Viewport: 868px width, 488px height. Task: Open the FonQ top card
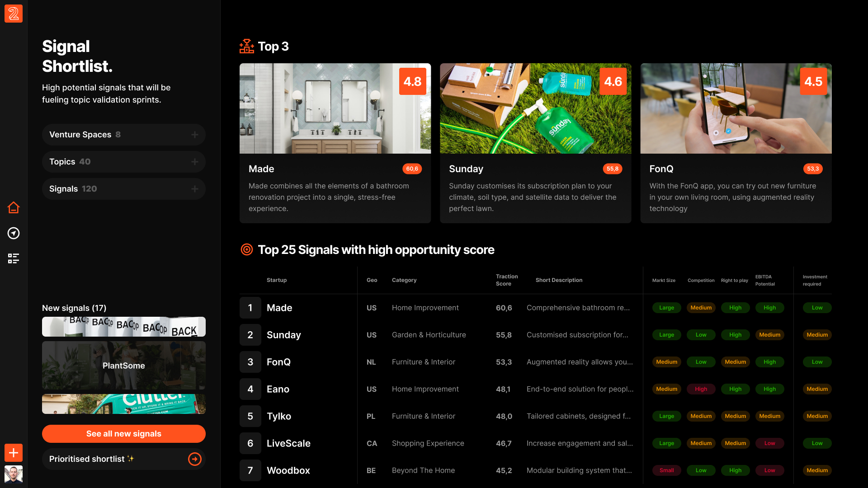[736, 143]
